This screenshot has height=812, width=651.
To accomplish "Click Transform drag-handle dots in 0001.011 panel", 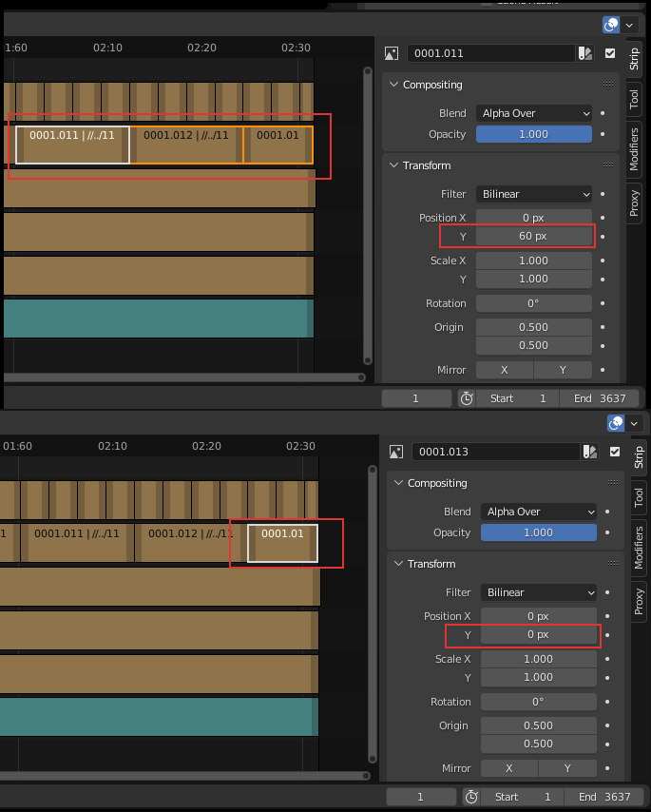I will pyautogui.click(x=608, y=164).
